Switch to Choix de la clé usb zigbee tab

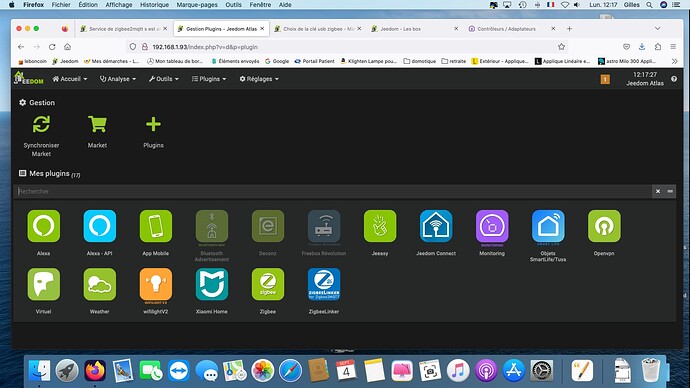(318, 29)
